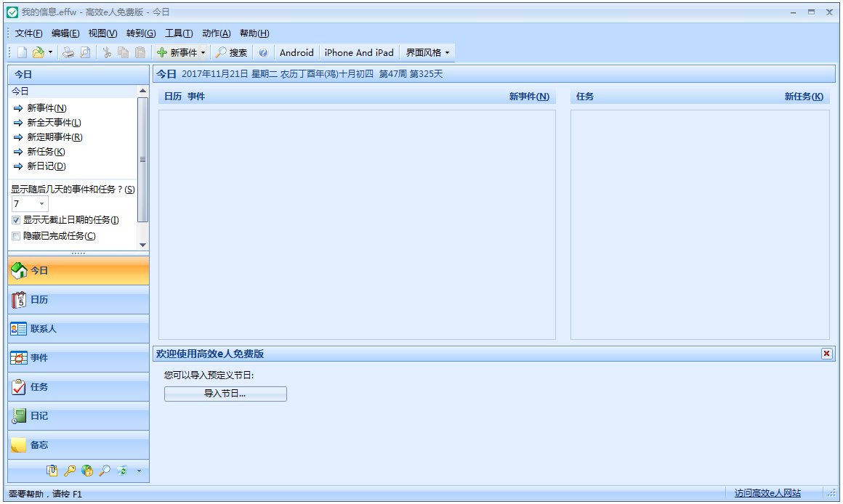Close the welcome panel with red X
Screen dimensions: 843x504
click(826, 354)
